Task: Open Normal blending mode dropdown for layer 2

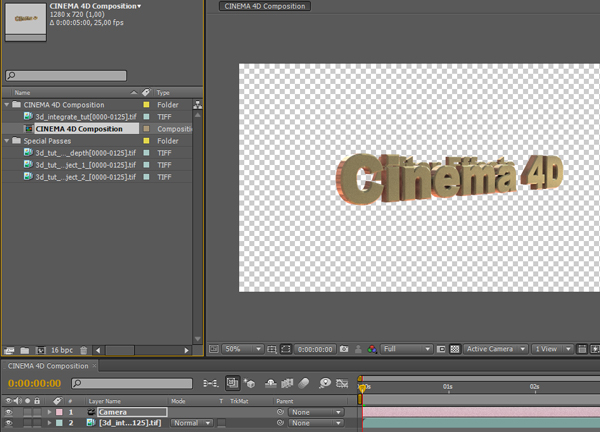Action: click(x=192, y=423)
